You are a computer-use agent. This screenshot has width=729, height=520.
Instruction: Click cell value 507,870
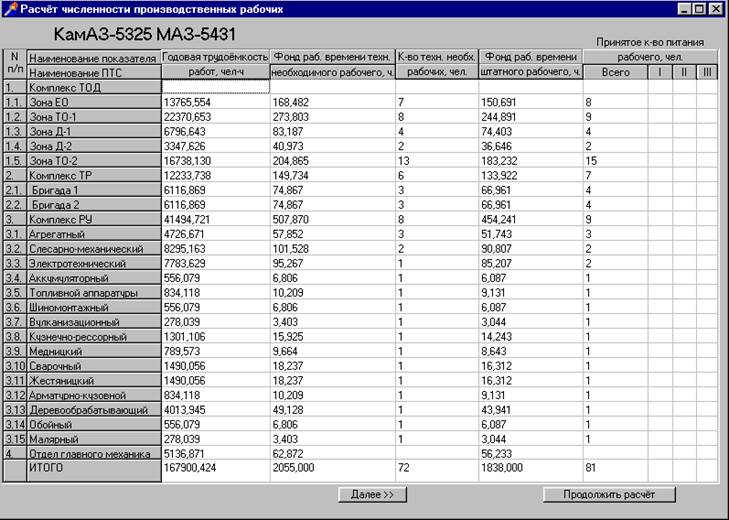click(x=291, y=220)
